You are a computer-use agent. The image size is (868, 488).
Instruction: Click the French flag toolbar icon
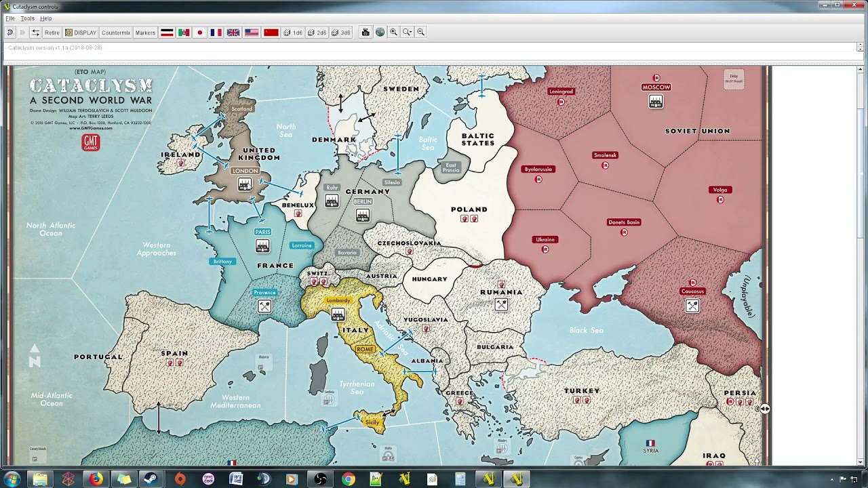coord(216,33)
